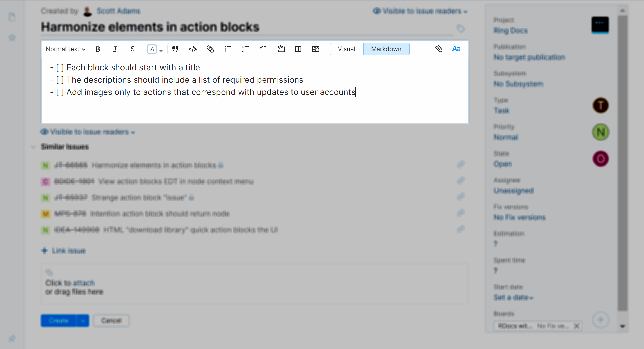Image resolution: width=644 pixels, height=349 pixels.
Task: Click the Link issue link
Action: point(68,251)
